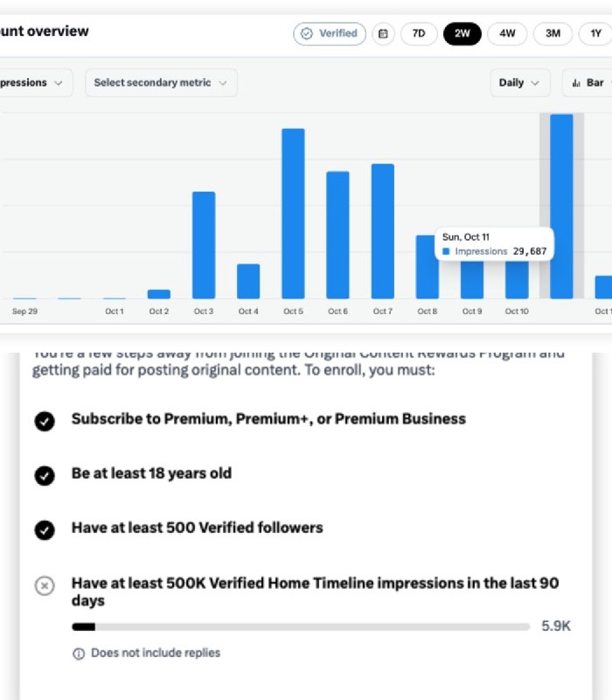Switch to the 7D time range
The height and width of the screenshot is (700, 612).
click(419, 34)
